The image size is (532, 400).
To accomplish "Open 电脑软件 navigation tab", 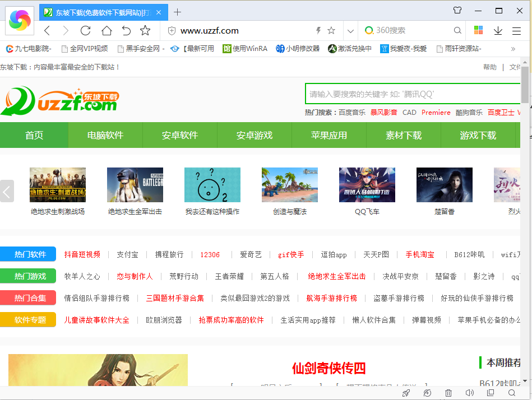I will click(105, 135).
